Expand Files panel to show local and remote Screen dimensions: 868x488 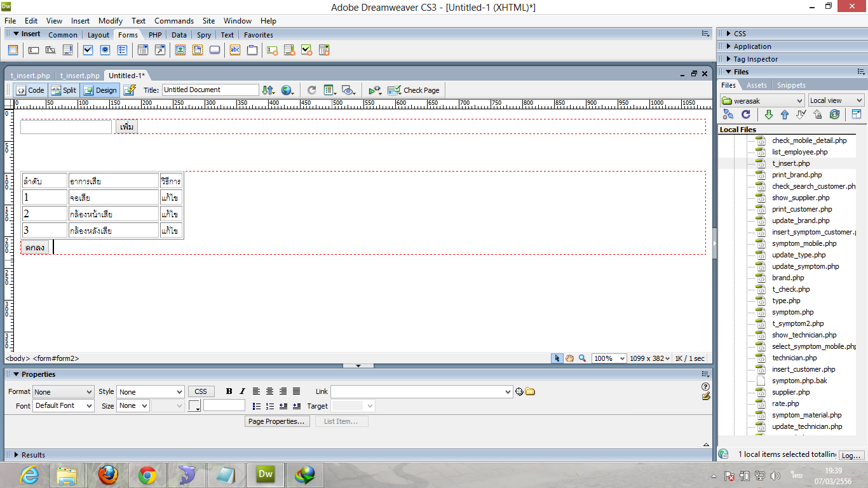pos(857,114)
